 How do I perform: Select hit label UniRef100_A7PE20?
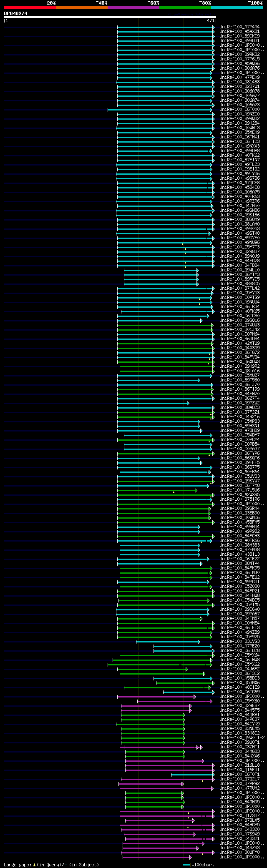(x=239, y=646)
